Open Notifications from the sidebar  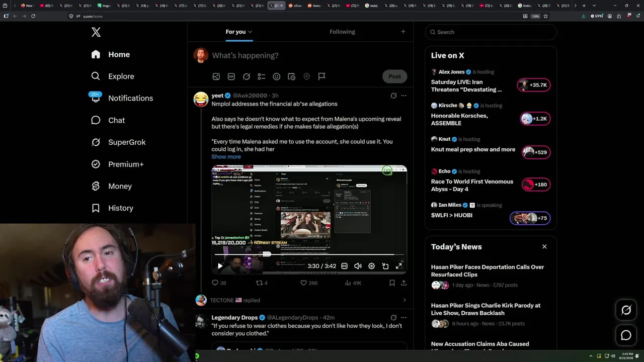[x=122, y=98]
